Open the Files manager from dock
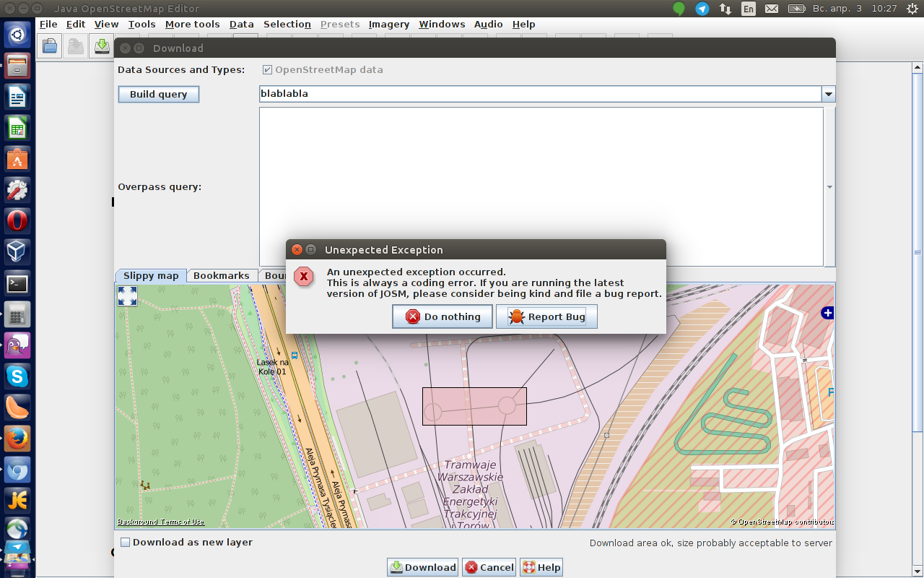The width and height of the screenshot is (924, 578). coord(17,65)
